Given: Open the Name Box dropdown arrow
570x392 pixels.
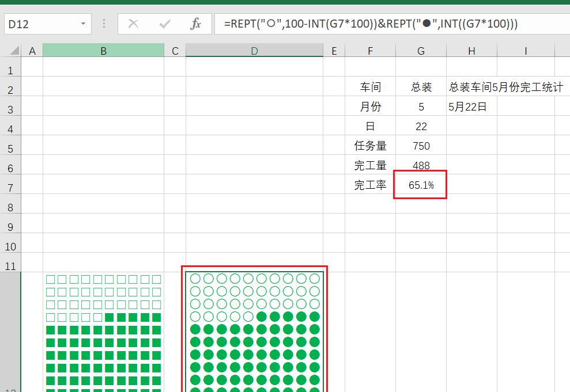Looking at the screenshot, I should (x=83, y=24).
